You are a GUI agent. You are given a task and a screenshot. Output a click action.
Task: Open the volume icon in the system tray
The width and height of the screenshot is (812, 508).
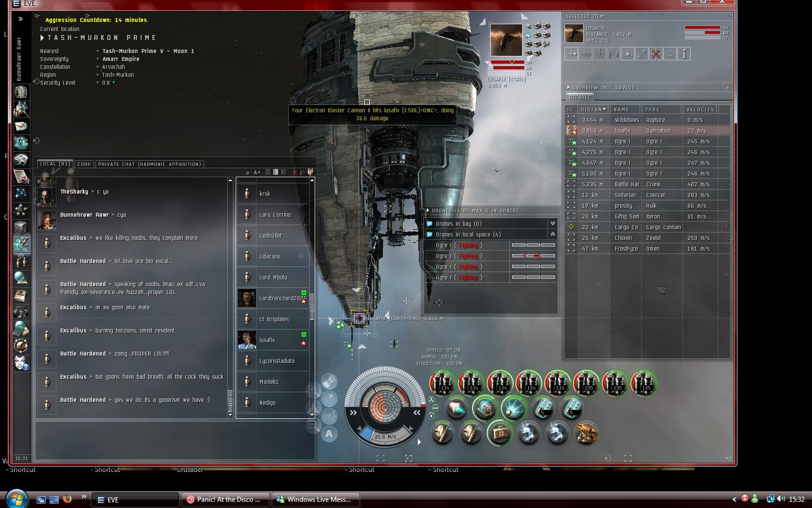(x=781, y=499)
